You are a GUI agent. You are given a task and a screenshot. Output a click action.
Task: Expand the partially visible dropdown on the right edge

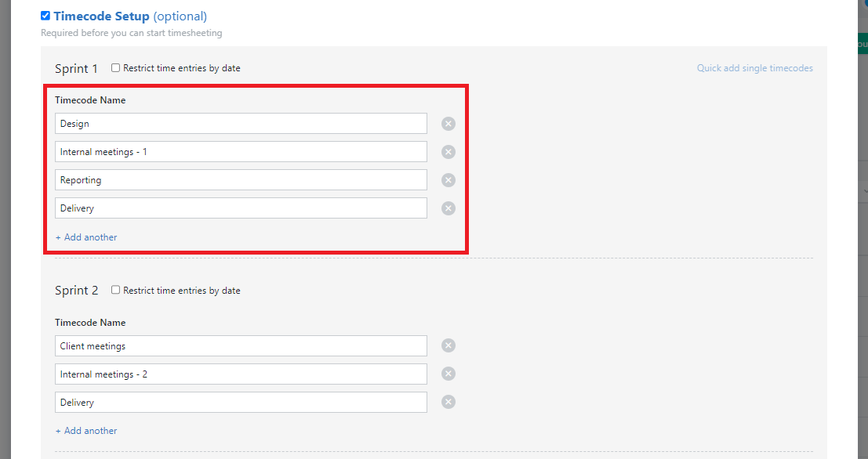(863, 190)
